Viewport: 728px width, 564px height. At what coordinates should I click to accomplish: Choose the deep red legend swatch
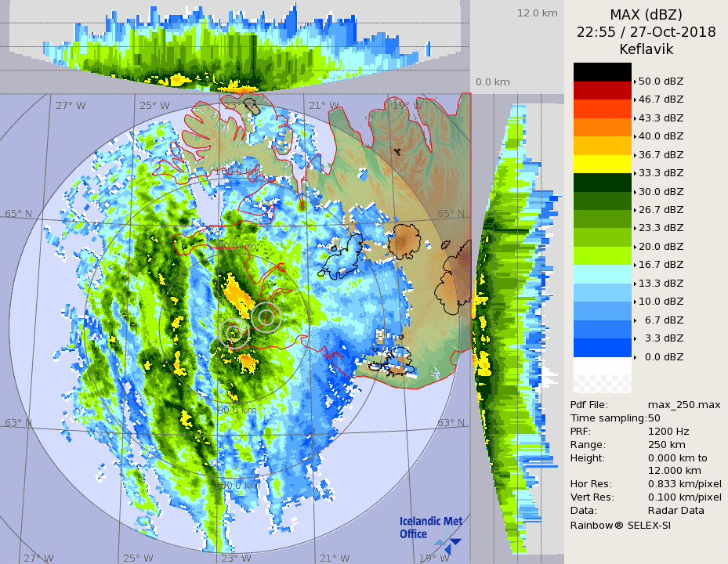pos(602,90)
